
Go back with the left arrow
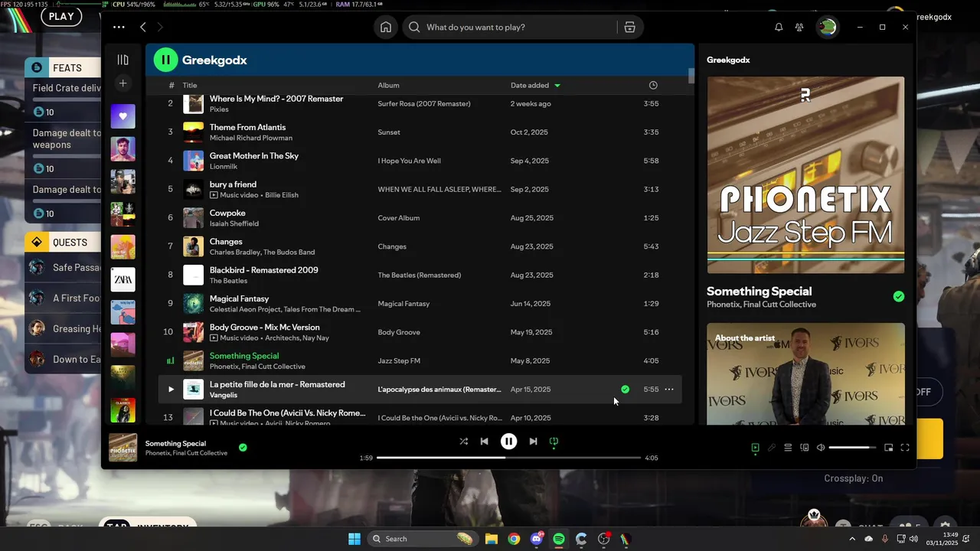click(x=143, y=27)
